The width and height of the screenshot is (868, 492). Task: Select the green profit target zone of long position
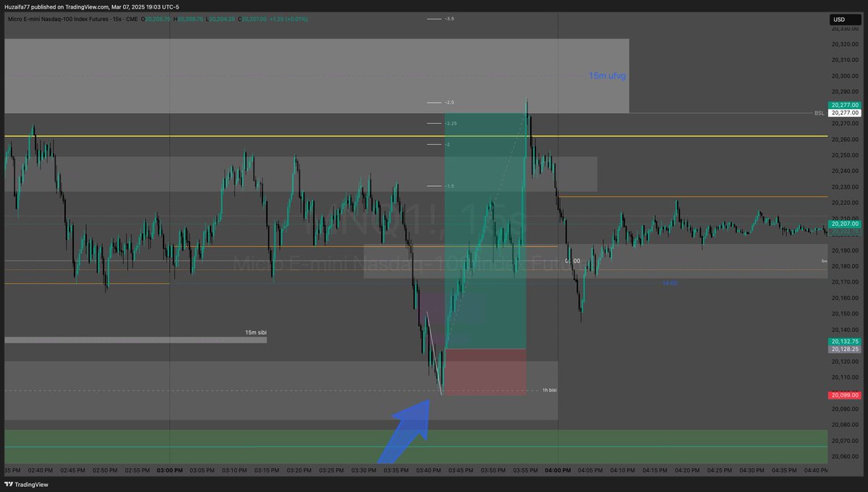pos(485,231)
